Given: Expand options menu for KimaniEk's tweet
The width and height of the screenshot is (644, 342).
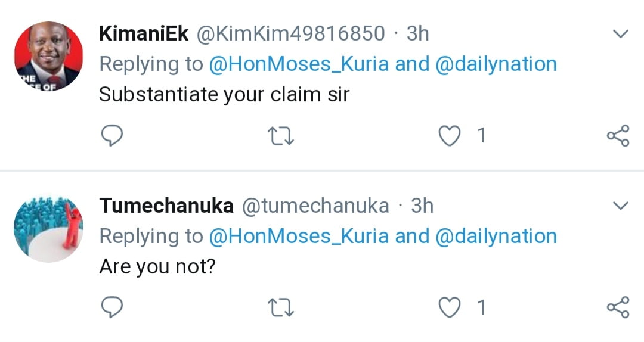Looking at the screenshot, I should [x=621, y=34].
